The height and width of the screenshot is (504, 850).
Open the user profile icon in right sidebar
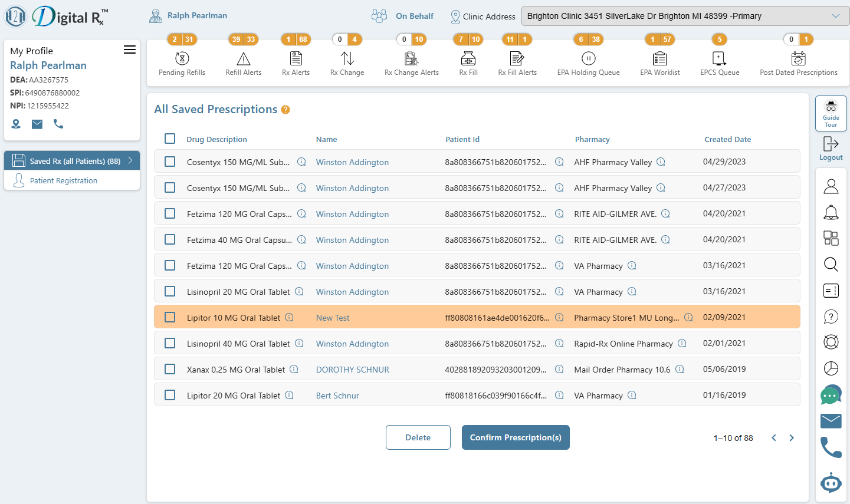pos(831,186)
